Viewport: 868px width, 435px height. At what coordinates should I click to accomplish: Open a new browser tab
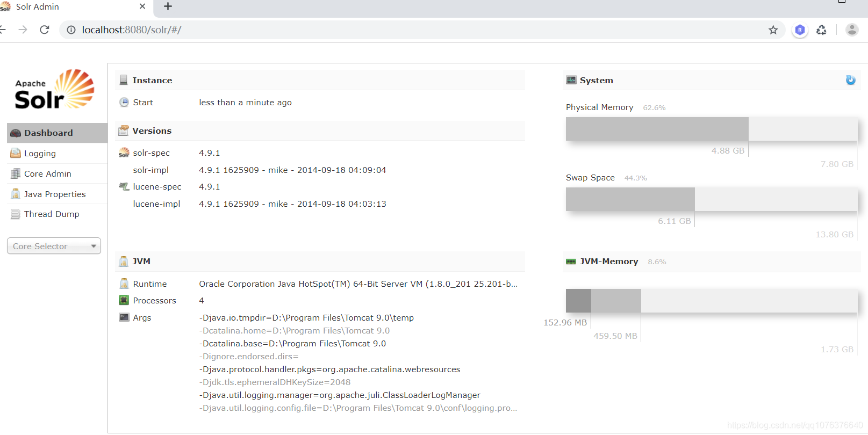(x=168, y=6)
